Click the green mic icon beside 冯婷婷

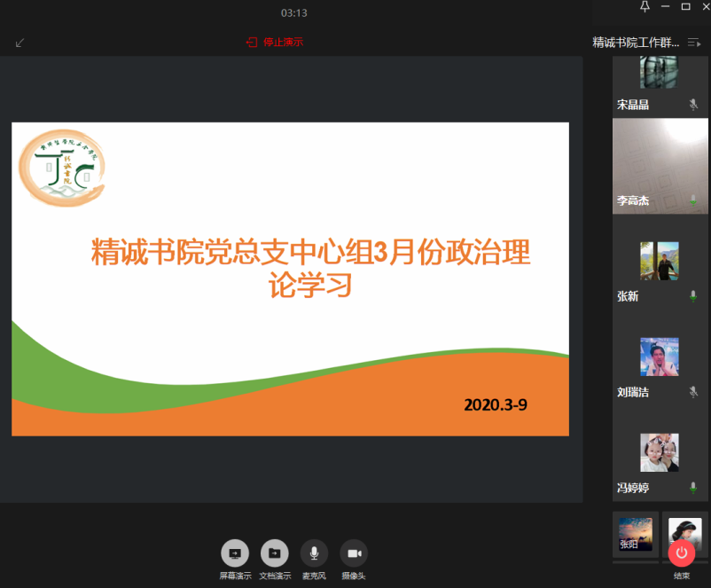pyautogui.click(x=693, y=488)
